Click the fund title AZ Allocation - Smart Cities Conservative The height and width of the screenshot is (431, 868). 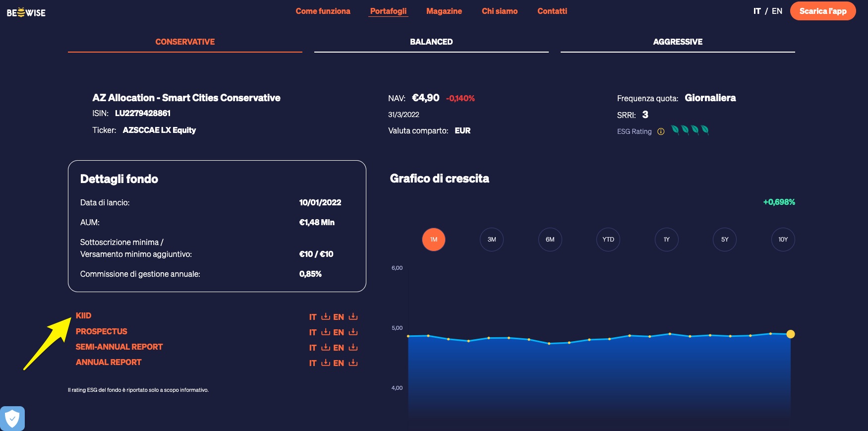(x=186, y=98)
